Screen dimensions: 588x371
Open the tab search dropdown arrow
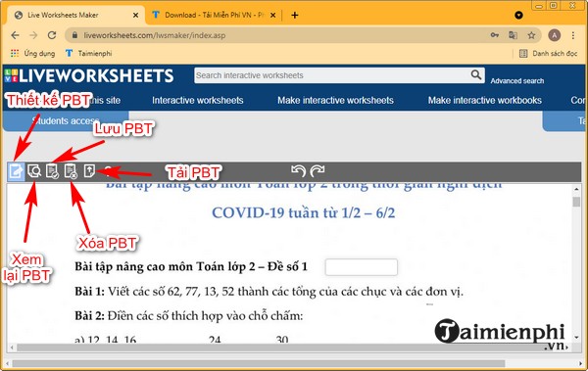coord(518,15)
